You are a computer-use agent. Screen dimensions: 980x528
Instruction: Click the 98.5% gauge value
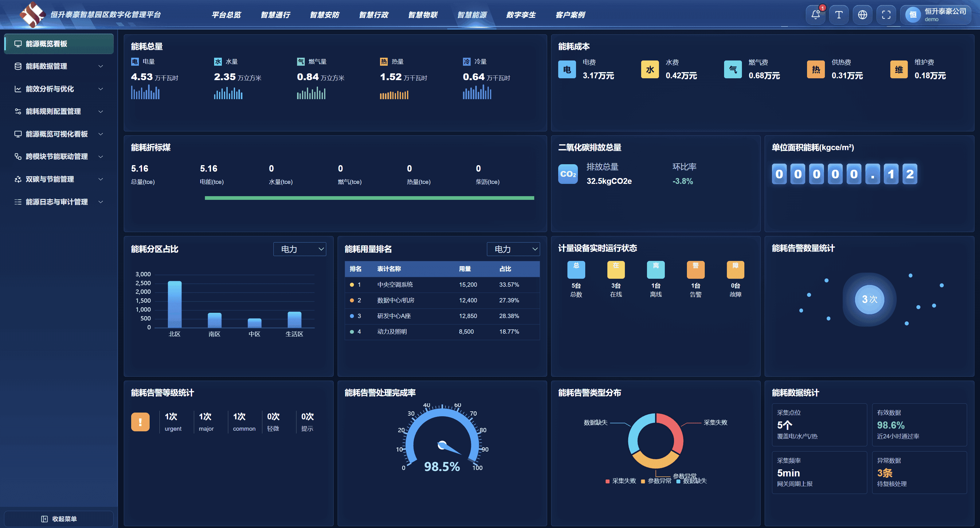[442, 466]
